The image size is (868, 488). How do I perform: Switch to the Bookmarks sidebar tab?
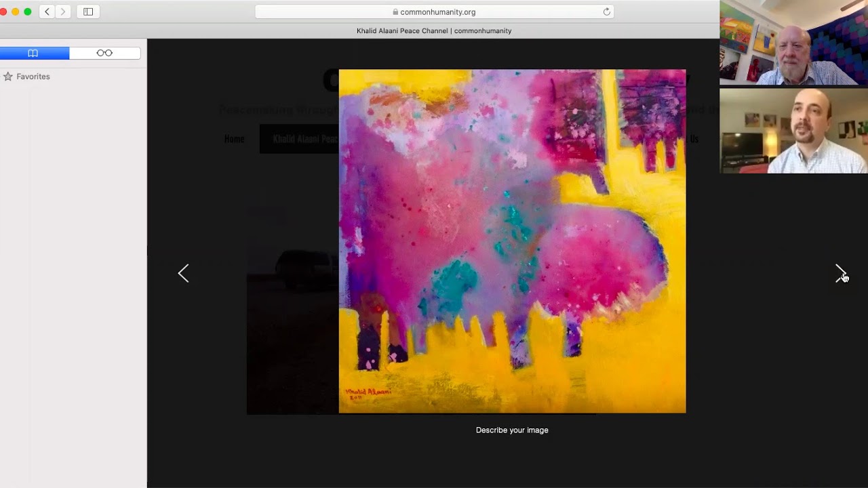point(33,53)
